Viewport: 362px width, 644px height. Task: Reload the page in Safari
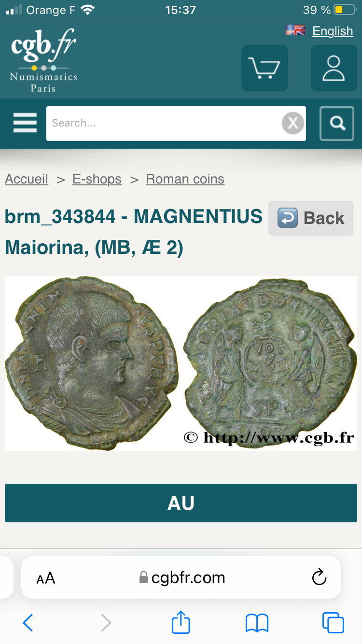click(x=319, y=577)
